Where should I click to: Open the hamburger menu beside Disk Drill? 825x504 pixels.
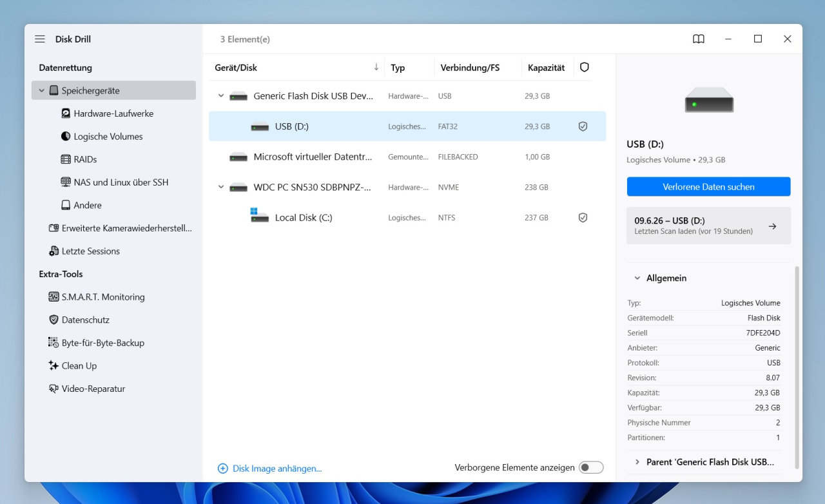coord(40,39)
